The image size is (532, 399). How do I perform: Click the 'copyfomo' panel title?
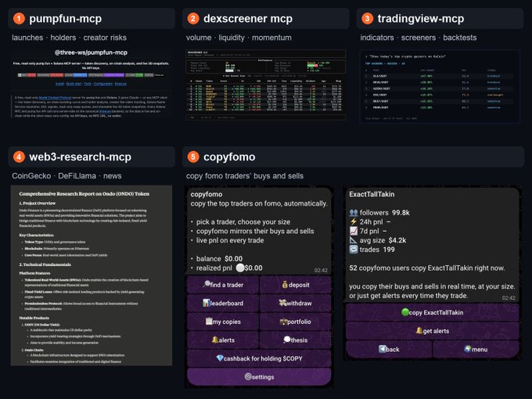pyautogui.click(x=229, y=156)
